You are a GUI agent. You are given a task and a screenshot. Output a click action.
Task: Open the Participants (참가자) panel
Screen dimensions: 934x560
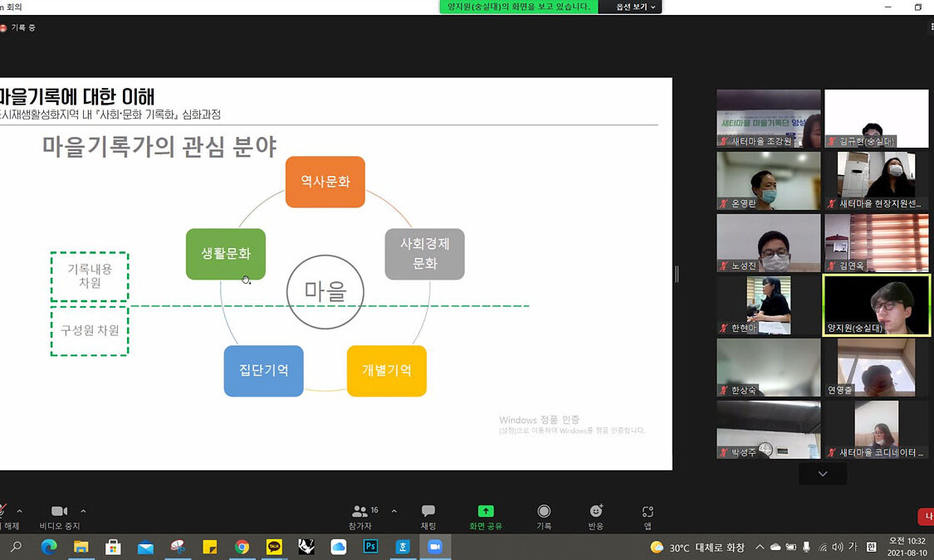pyautogui.click(x=360, y=516)
